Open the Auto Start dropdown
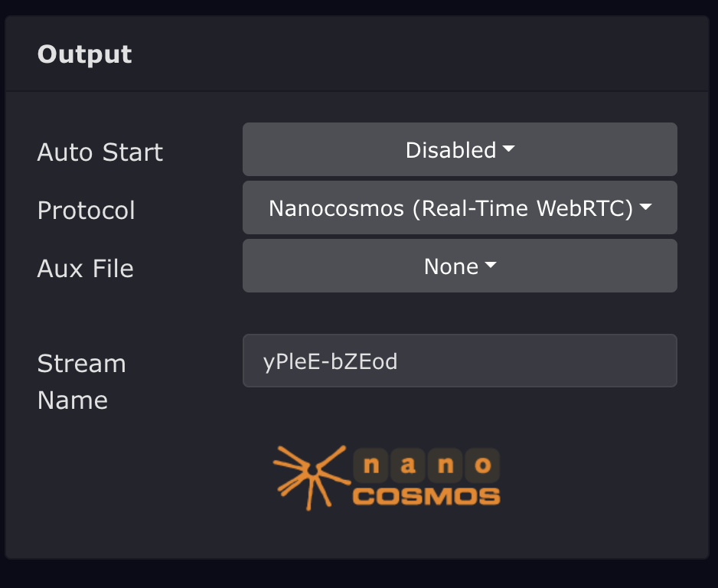This screenshot has height=588, width=718. [x=459, y=150]
